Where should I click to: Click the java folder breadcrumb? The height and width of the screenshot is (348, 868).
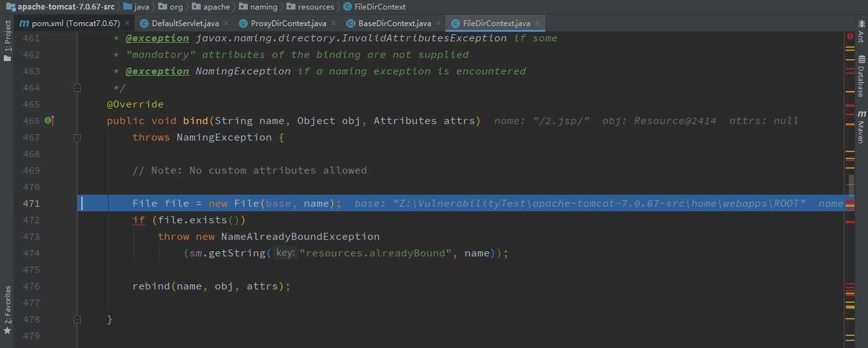[135, 6]
